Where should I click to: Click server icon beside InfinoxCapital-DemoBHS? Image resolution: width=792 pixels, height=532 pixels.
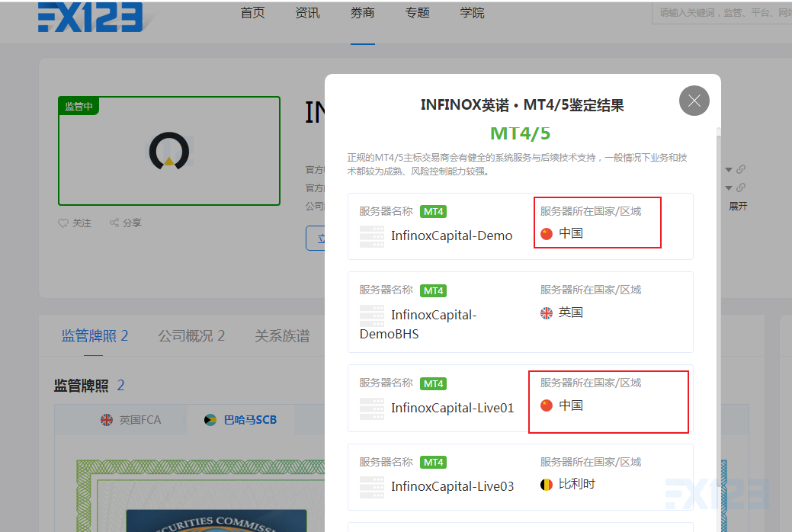(372, 316)
